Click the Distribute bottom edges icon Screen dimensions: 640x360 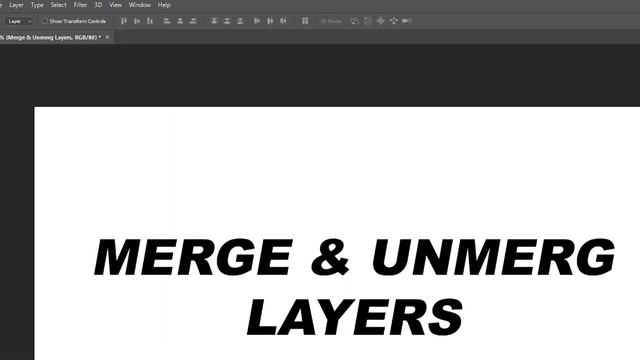coord(240,21)
